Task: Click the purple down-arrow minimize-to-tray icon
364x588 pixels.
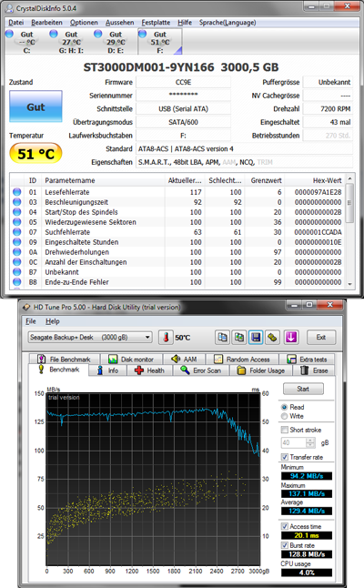Action: (291, 337)
